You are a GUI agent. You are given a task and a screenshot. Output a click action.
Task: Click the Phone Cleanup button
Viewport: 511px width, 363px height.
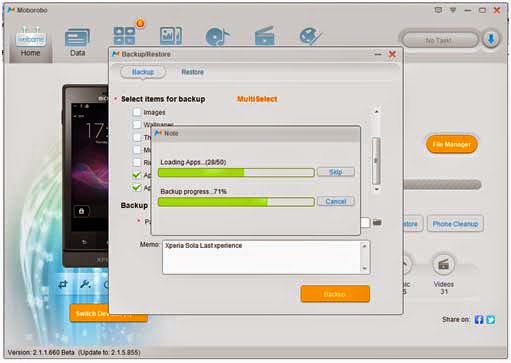(x=455, y=224)
